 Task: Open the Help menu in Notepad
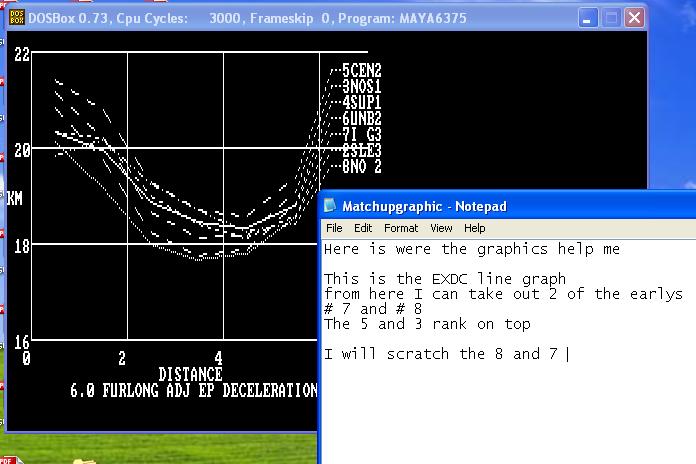pyautogui.click(x=475, y=228)
